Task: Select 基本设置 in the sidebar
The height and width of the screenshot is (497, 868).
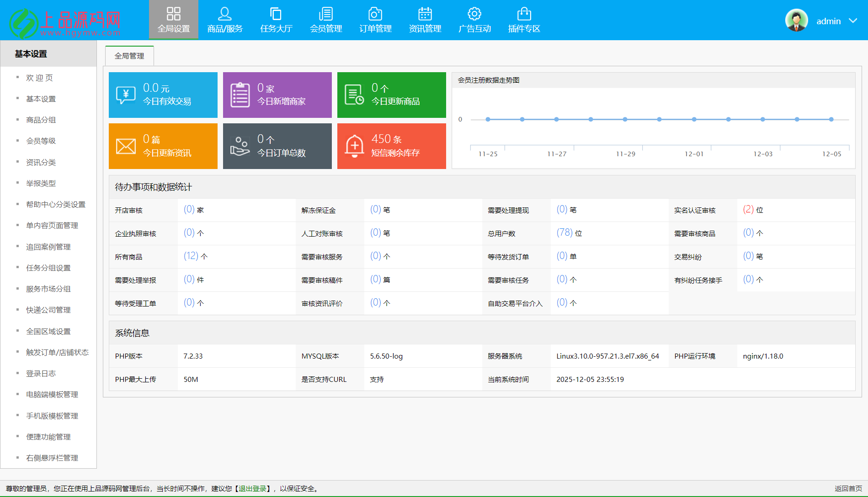Action: coord(41,99)
